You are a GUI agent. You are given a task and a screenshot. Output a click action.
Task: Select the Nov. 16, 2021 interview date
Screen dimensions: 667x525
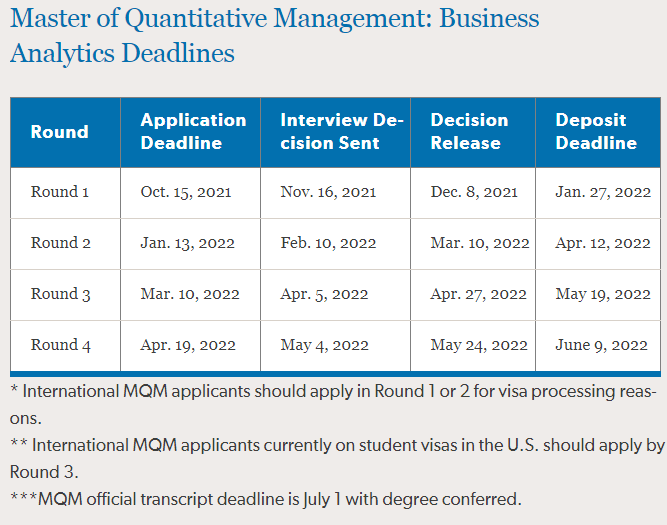(326, 192)
